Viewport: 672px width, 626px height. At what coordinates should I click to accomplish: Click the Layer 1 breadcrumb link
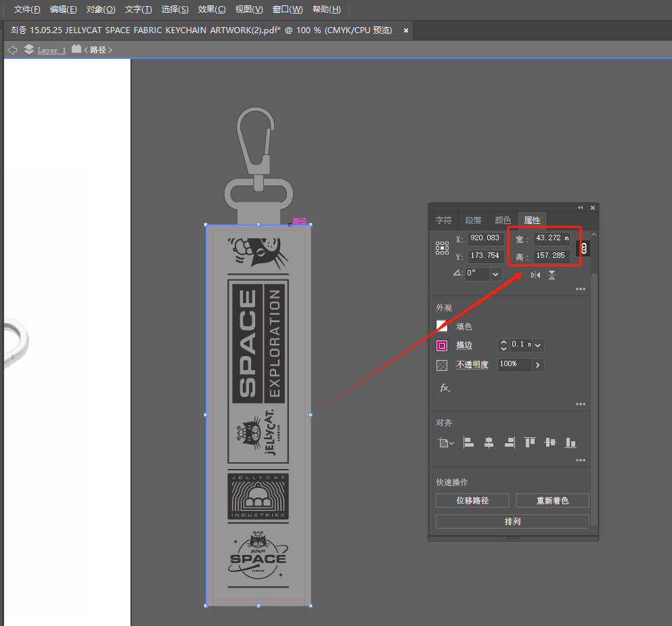coord(52,50)
